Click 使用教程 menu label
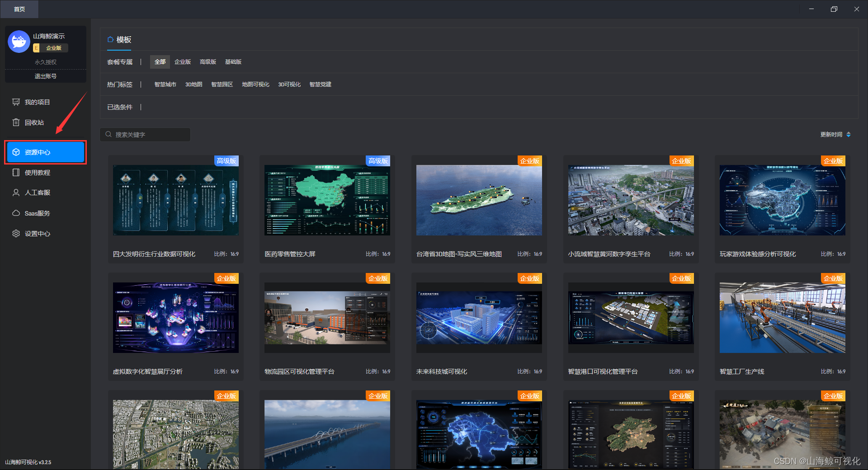The height and width of the screenshot is (470, 868). 38,173
